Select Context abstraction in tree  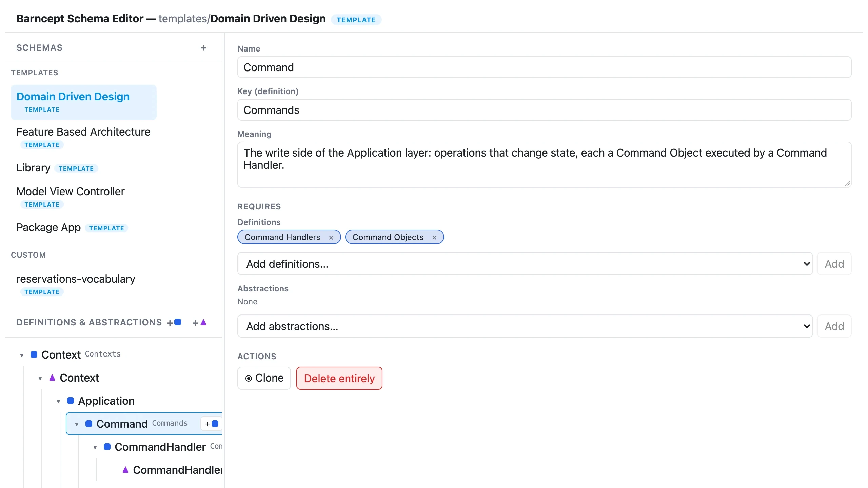tap(79, 378)
